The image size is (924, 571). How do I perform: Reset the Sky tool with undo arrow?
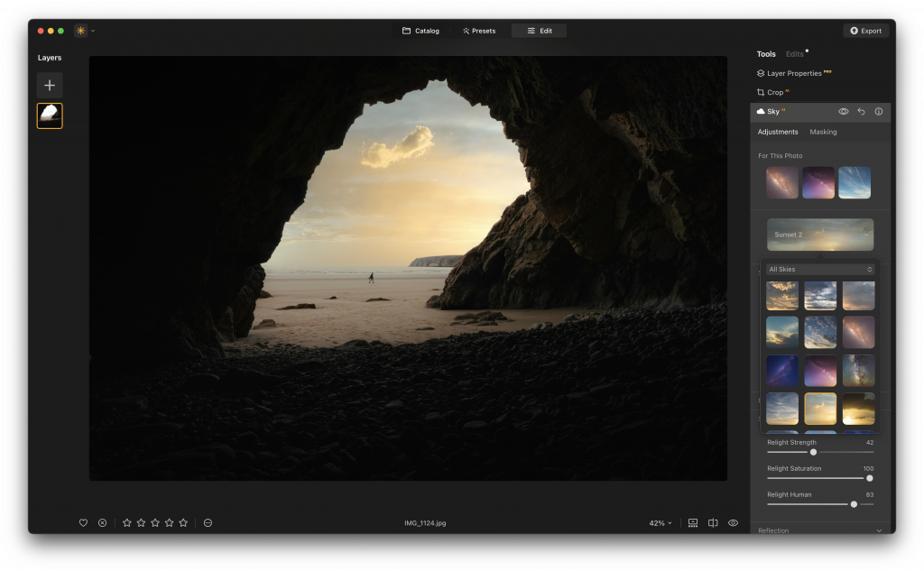(861, 111)
